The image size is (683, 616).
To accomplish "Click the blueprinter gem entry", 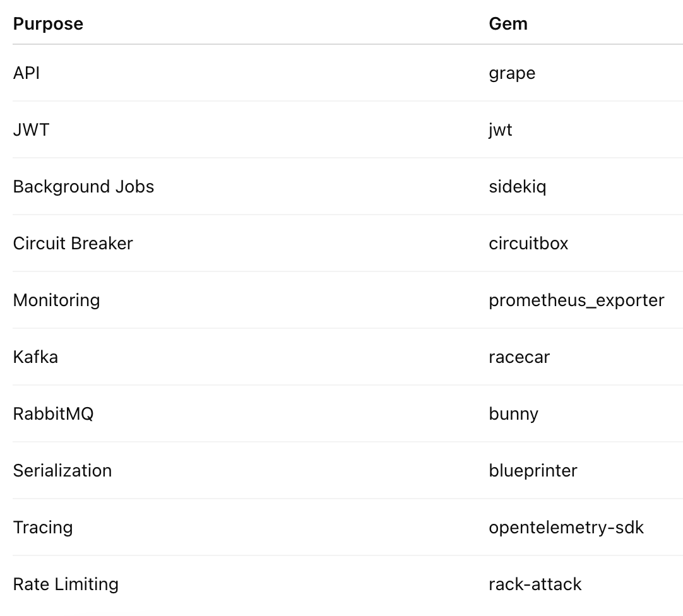I will (x=533, y=471).
